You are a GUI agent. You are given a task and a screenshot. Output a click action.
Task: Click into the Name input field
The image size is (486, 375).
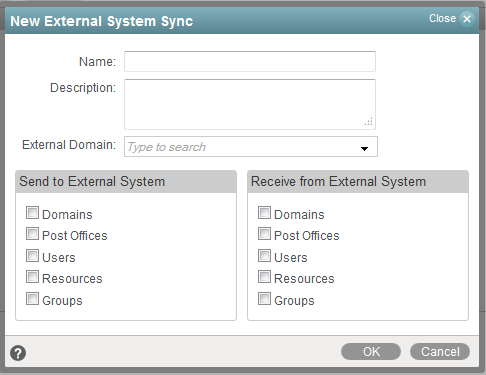point(250,61)
